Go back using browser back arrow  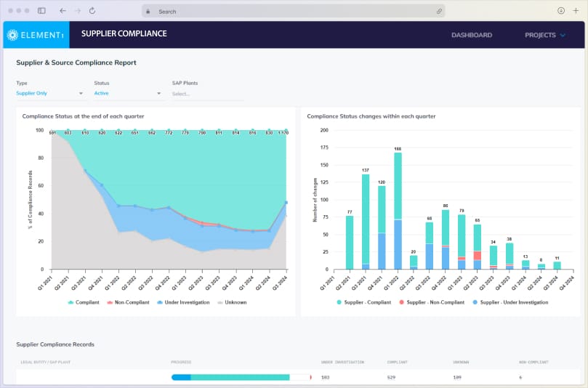[63, 11]
